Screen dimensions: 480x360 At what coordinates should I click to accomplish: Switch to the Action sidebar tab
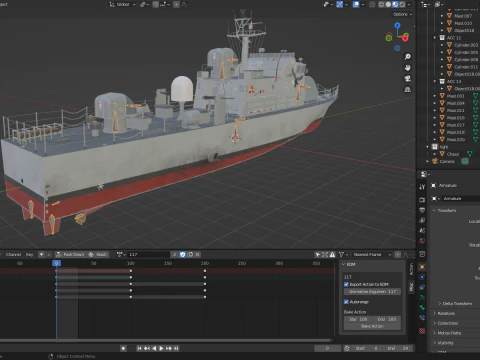411,269
